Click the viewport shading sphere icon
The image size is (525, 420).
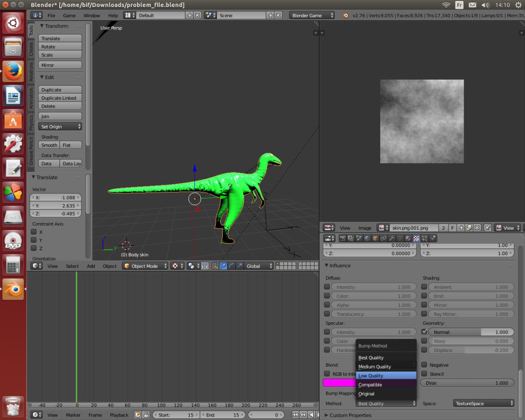177,266
